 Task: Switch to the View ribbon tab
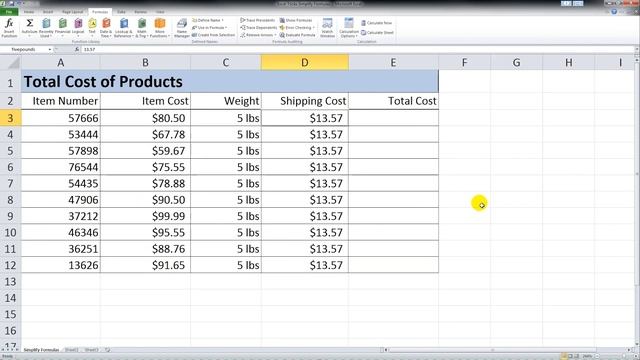pos(160,12)
